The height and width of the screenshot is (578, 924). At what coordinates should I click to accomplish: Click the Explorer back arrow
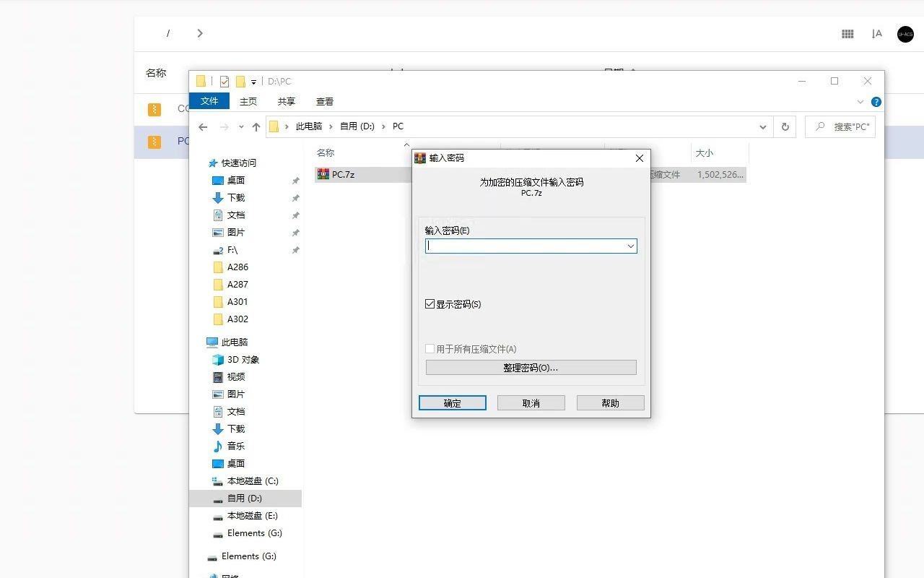pyautogui.click(x=204, y=127)
